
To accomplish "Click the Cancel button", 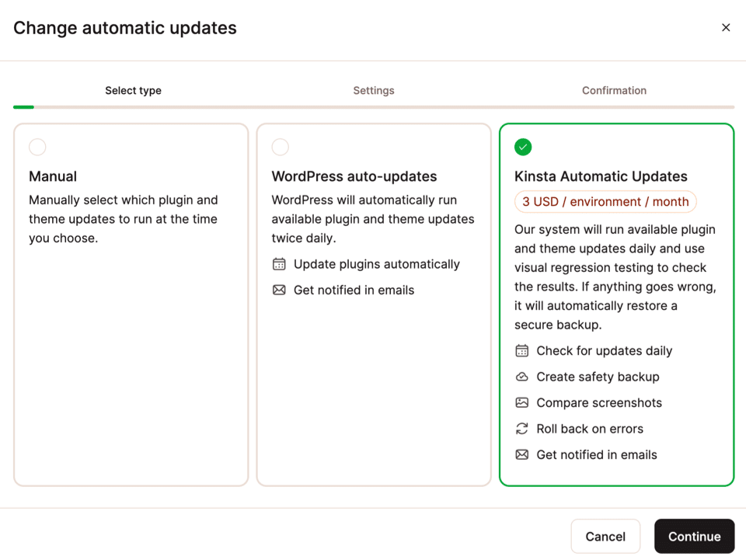I will point(605,536).
